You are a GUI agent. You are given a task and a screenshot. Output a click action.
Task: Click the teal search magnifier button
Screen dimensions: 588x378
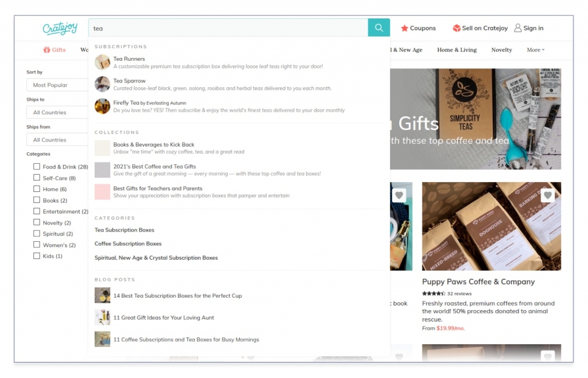click(x=379, y=28)
